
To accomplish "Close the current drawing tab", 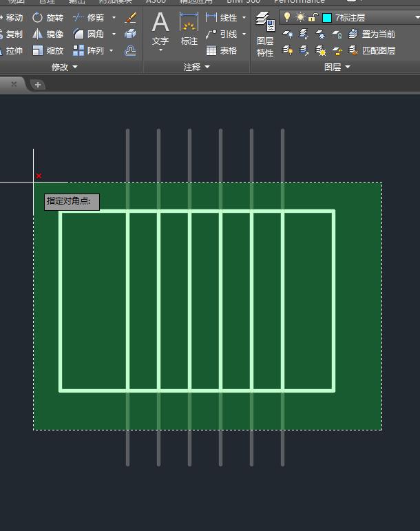I will click(14, 84).
